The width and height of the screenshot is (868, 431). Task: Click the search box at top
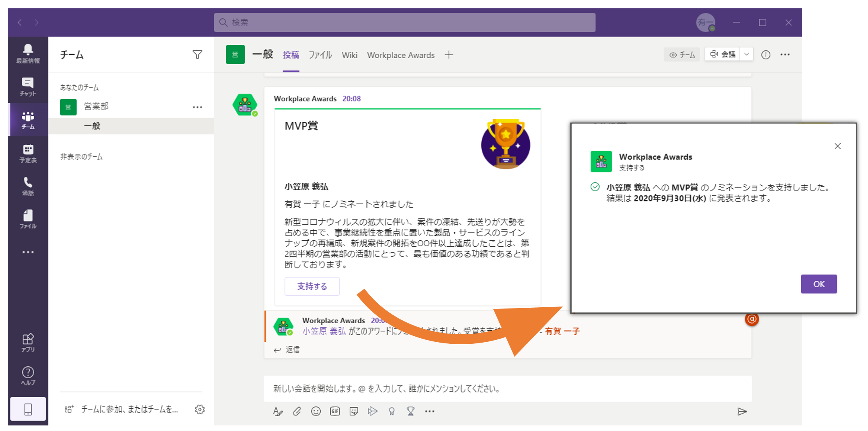404,22
